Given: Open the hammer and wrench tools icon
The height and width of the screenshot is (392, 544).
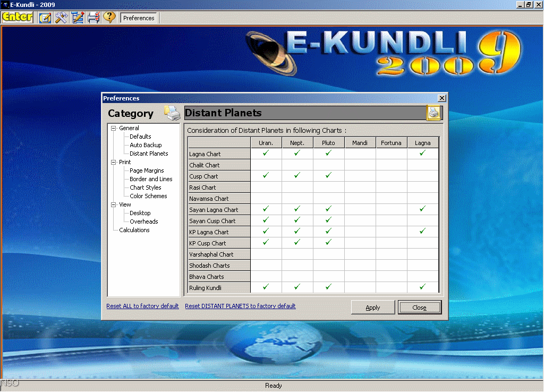Looking at the screenshot, I should [x=62, y=18].
